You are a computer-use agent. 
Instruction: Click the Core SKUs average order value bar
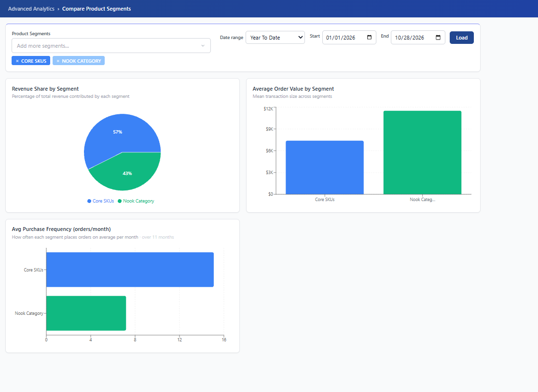tap(325, 167)
